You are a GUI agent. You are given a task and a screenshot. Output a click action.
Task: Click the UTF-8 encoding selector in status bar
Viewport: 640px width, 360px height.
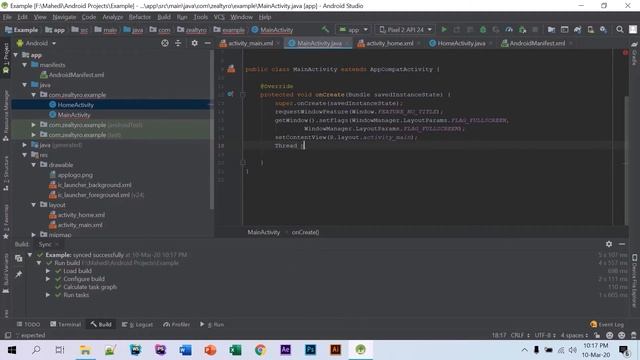tap(544, 335)
